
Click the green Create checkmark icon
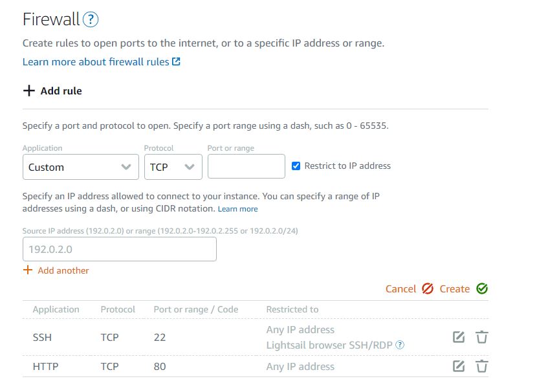482,289
